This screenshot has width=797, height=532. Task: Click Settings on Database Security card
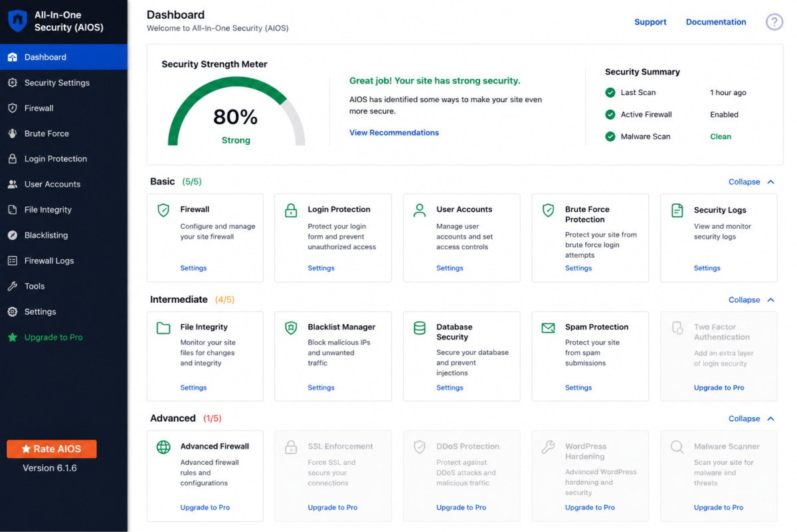click(x=450, y=388)
